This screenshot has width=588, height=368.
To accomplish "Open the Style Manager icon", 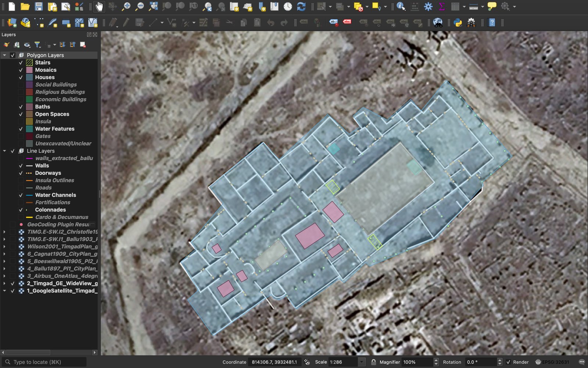I will coord(79,6).
